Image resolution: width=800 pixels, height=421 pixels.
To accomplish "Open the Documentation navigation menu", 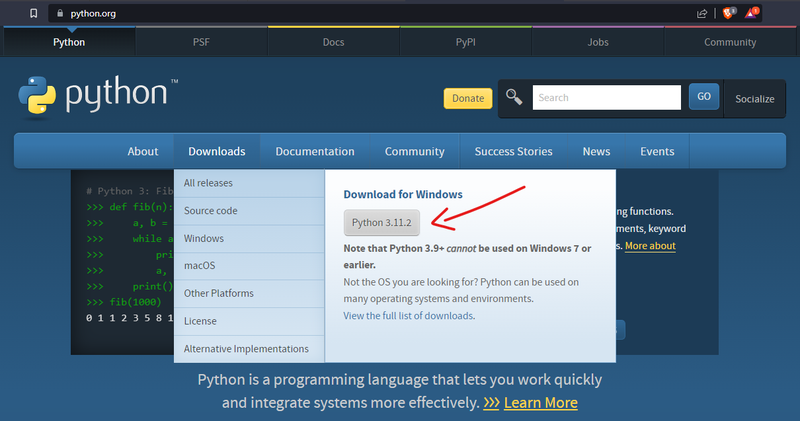I will point(315,151).
